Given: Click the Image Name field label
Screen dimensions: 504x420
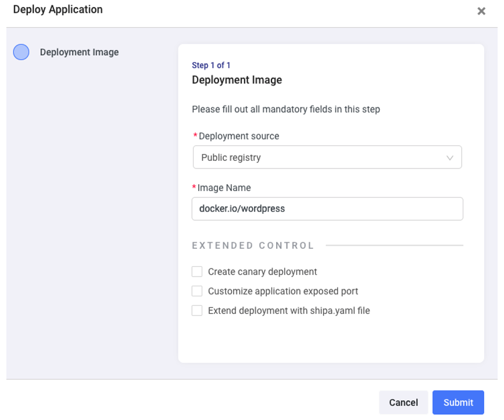Looking at the screenshot, I should pos(224,188).
